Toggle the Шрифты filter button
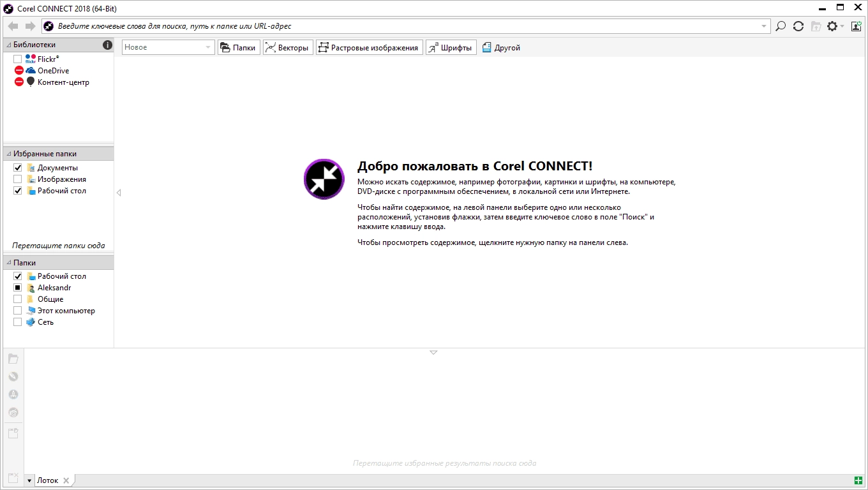The width and height of the screenshot is (868, 490). point(451,47)
